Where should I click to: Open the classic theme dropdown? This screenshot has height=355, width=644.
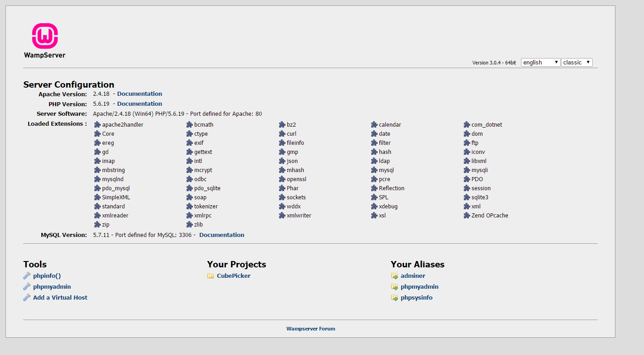577,62
